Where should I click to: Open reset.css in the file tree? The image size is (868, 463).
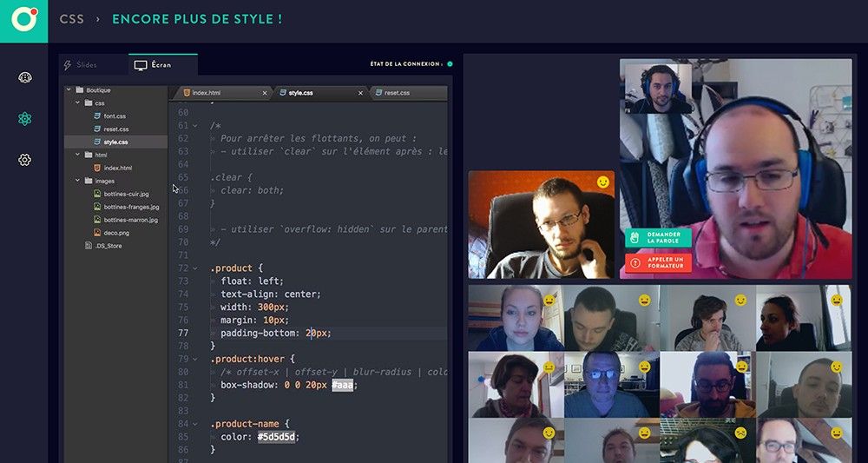(x=116, y=129)
